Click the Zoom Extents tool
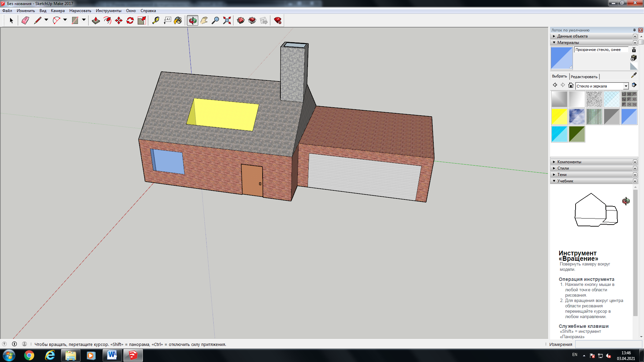Screen dimensions: 644x362 (x=227, y=21)
